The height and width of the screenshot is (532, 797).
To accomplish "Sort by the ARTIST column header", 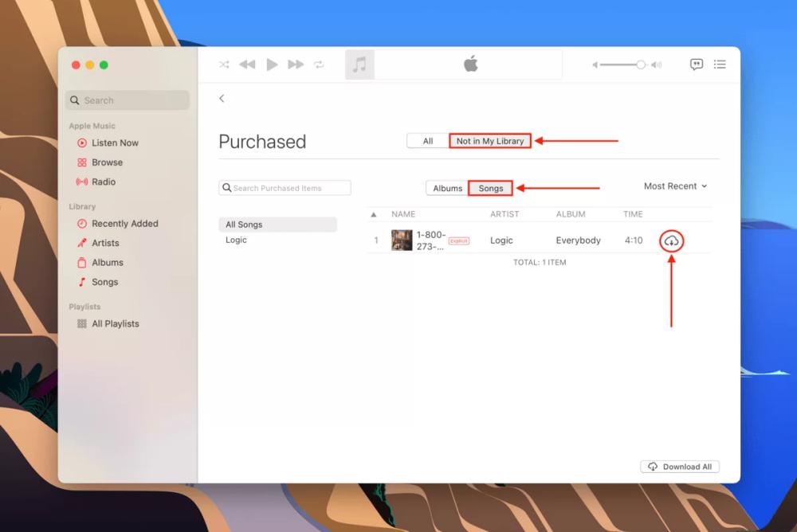I will (x=505, y=214).
